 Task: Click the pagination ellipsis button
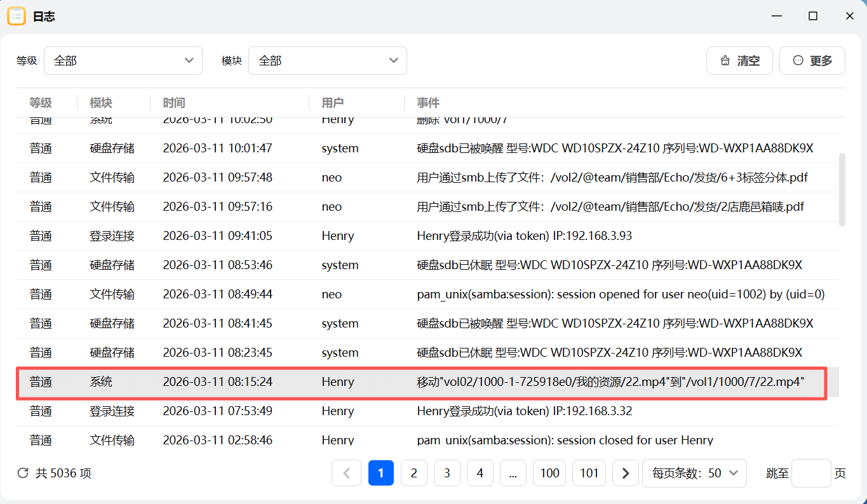point(513,473)
